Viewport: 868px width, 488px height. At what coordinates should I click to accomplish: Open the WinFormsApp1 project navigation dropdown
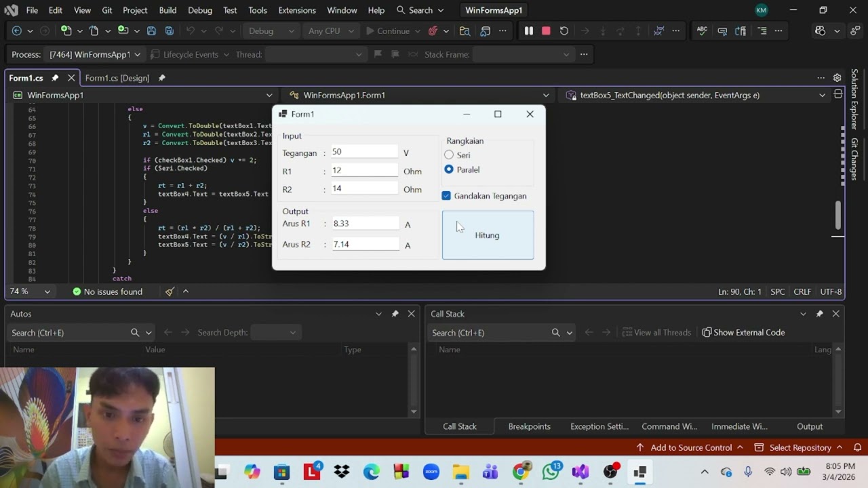pos(142,96)
